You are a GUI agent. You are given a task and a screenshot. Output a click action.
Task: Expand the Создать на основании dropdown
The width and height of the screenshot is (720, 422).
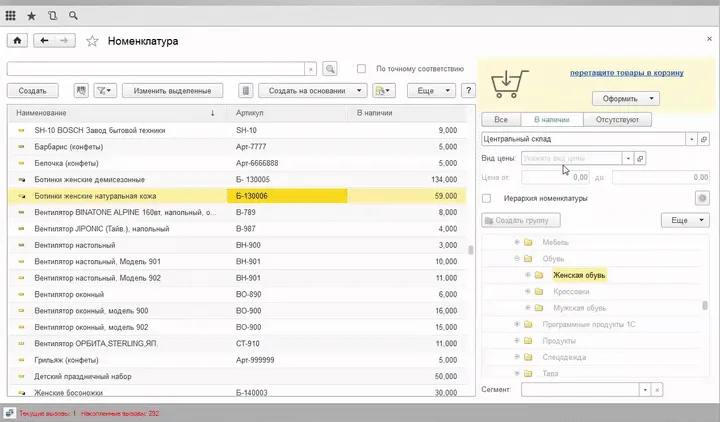(311, 90)
